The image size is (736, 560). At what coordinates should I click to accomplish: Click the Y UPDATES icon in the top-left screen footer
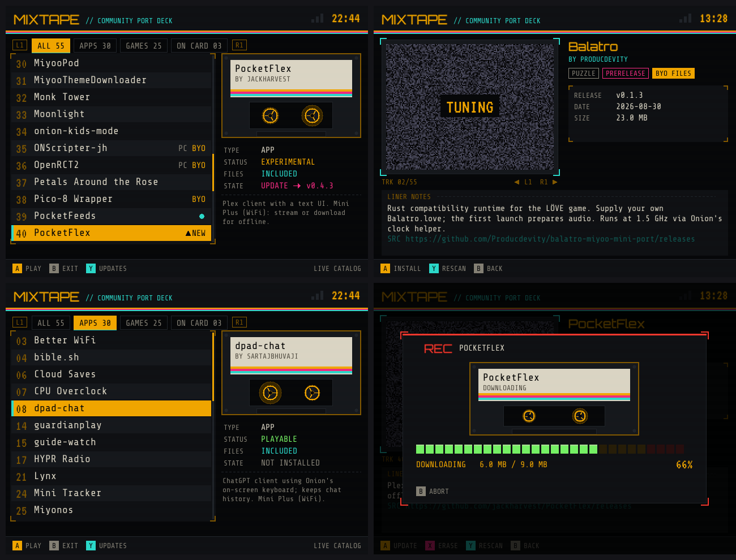pos(91,269)
